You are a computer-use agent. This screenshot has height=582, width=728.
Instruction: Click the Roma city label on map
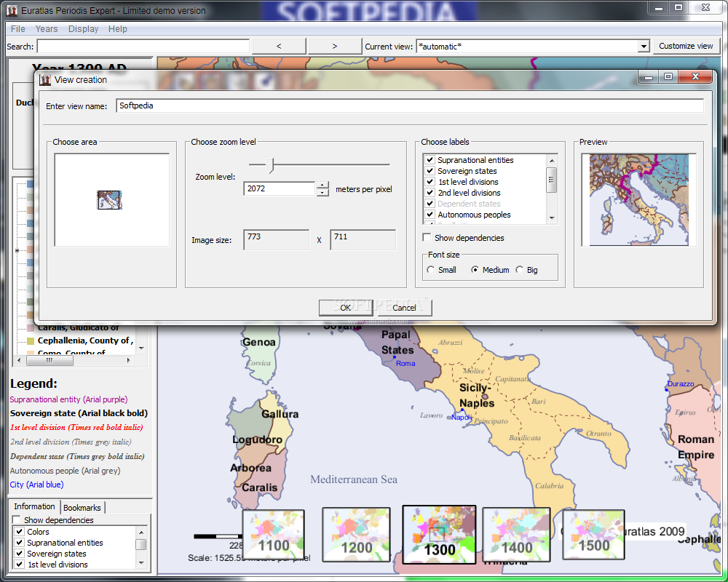405,364
